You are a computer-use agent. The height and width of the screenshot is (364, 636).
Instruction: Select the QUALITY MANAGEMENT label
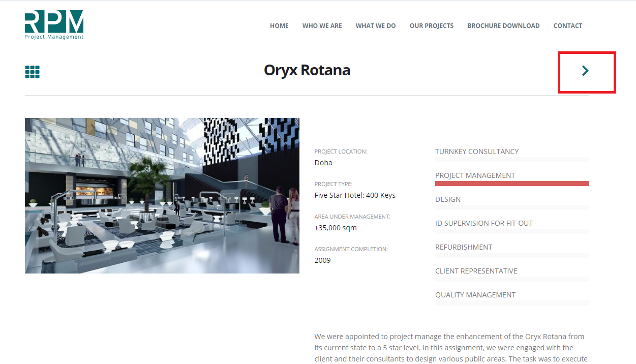point(475,295)
